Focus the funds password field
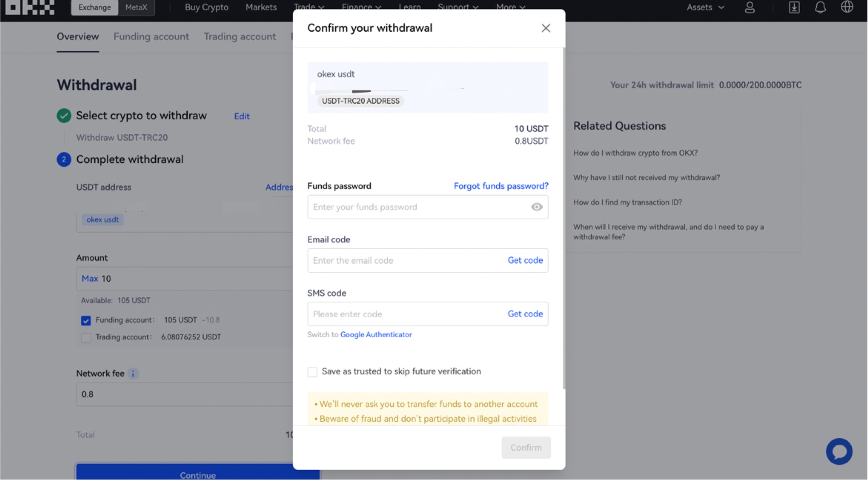Image resolution: width=868 pixels, height=480 pixels. [x=428, y=207]
